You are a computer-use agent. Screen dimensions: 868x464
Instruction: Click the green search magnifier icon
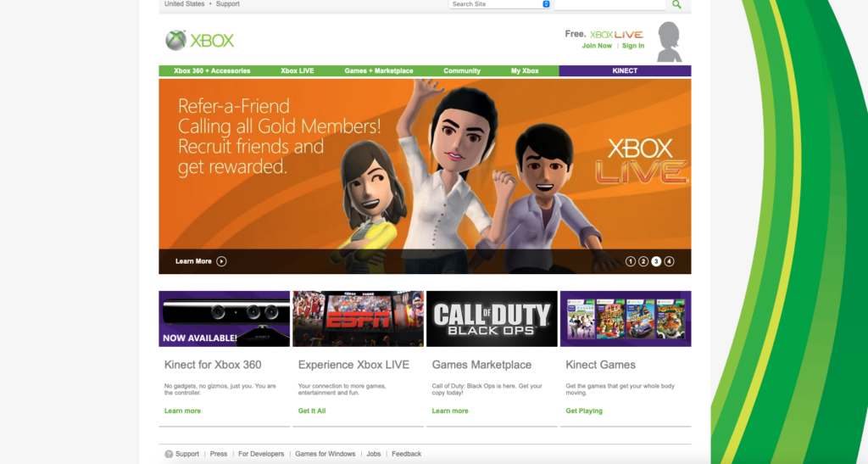(676, 4)
